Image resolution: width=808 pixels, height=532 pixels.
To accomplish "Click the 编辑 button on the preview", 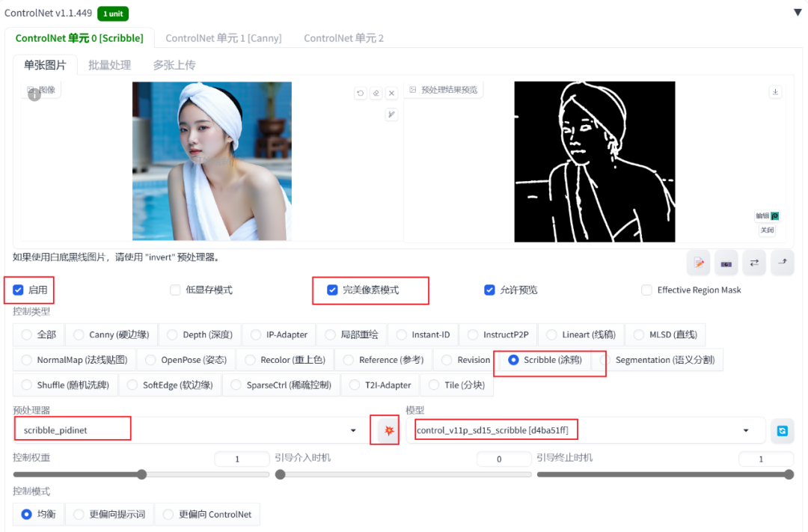I will pos(768,216).
